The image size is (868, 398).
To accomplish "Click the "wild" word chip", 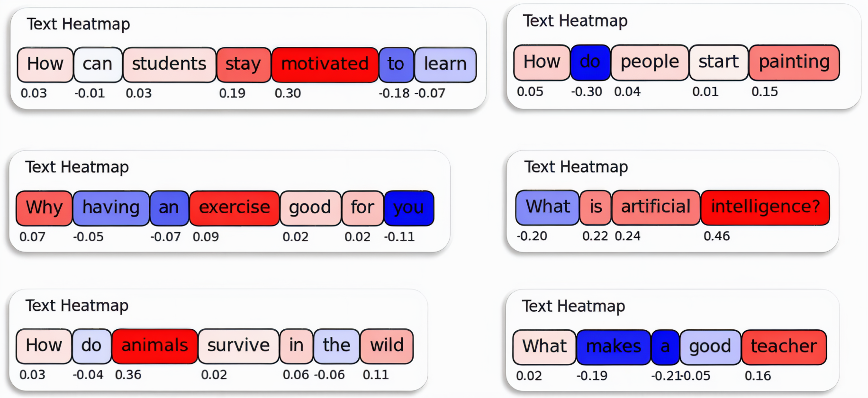I will coord(387,346).
